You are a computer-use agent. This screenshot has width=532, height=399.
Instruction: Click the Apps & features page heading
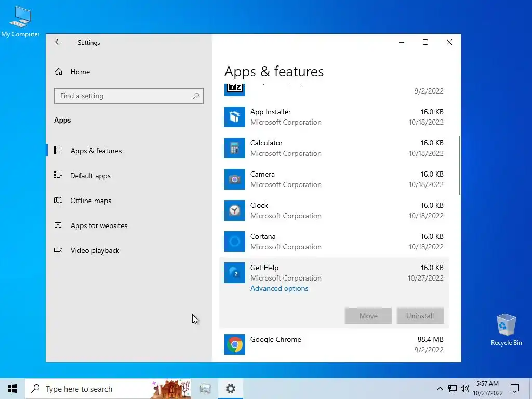(274, 72)
